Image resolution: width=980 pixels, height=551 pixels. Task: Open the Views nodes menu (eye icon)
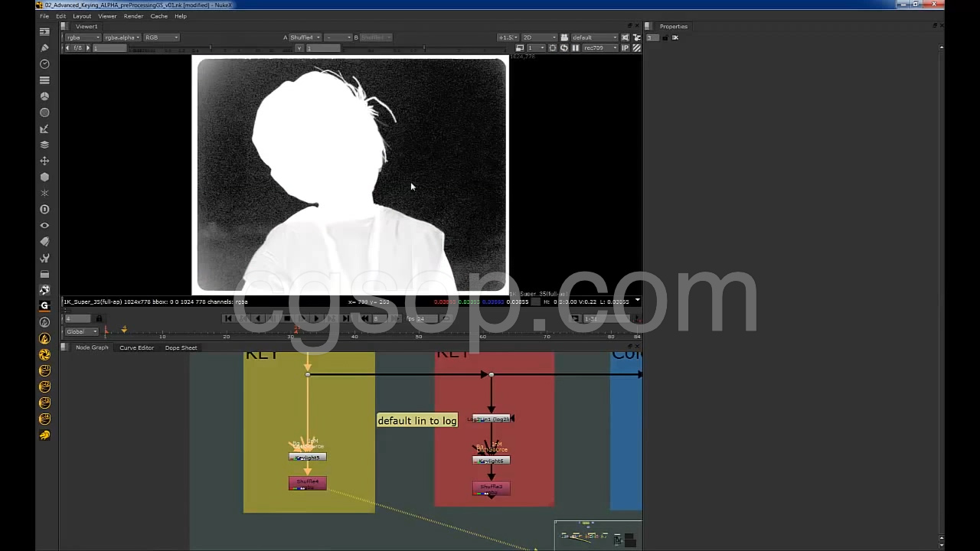[x=44, y=225]
